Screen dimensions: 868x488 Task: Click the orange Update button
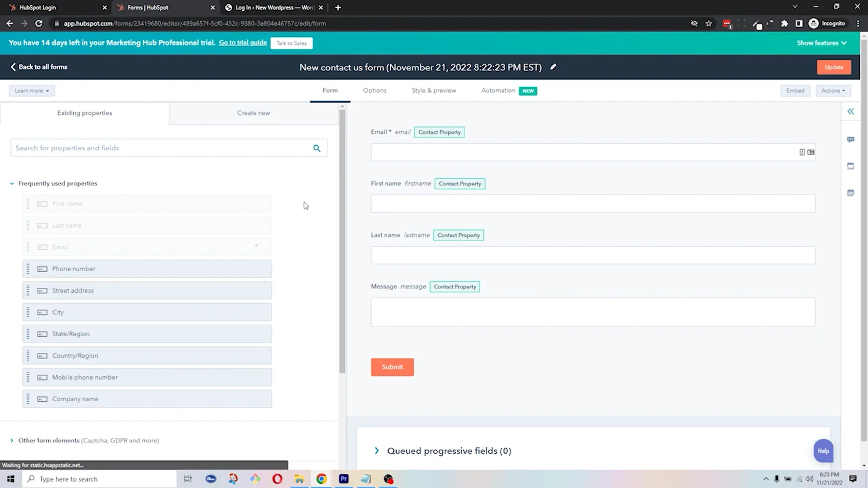coord(834,67)
